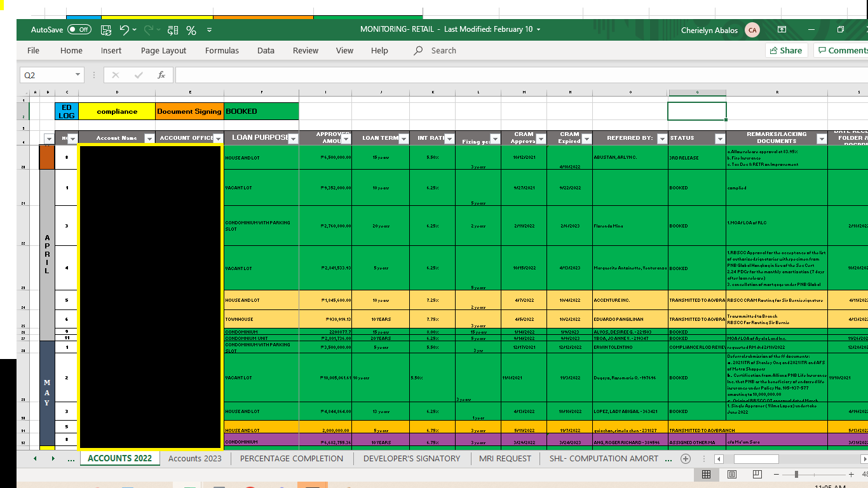Screen dimensions: 868x488
Task: Click the CA user account avatar
Action: click(752, 30)
